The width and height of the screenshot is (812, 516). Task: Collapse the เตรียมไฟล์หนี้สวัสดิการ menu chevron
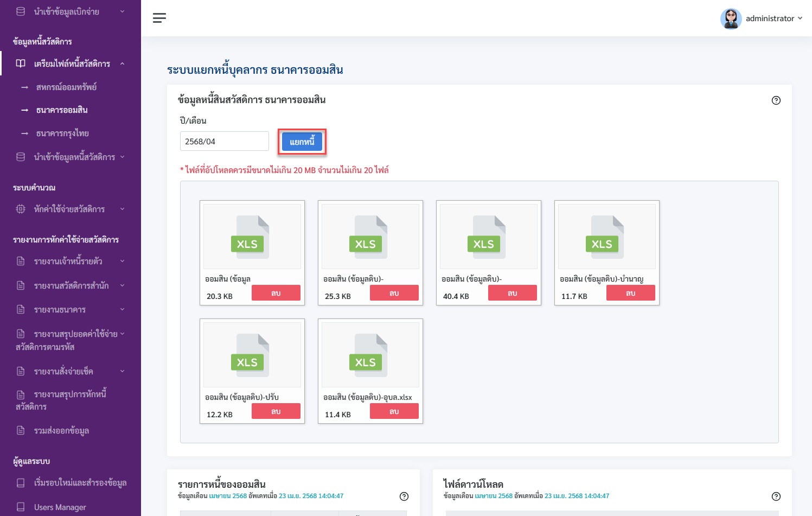pyautogui.click(x=122, y=63)
